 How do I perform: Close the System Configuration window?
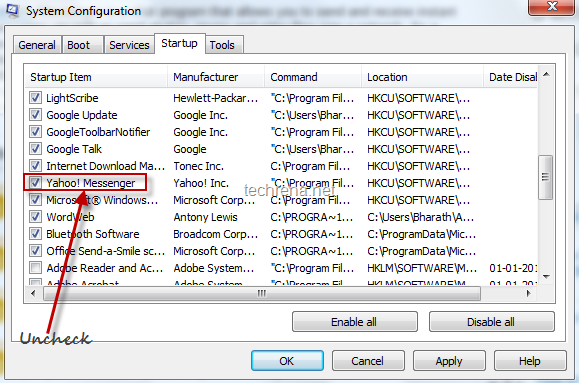coord(552,7)
